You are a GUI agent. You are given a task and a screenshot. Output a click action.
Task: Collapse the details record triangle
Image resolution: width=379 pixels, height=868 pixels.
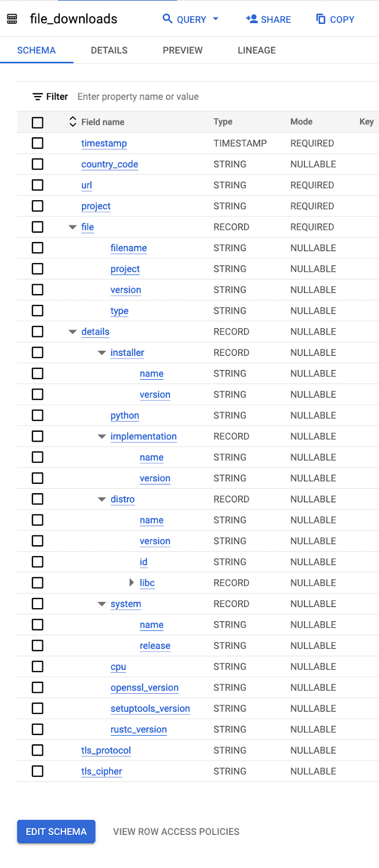pos(73,331)
